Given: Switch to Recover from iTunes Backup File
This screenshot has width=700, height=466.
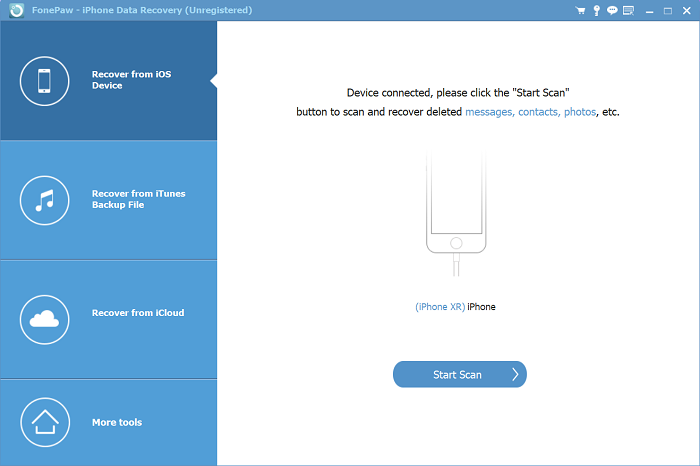Looking at the screenshot, I should pyautogui.click(x=108, y=200).
